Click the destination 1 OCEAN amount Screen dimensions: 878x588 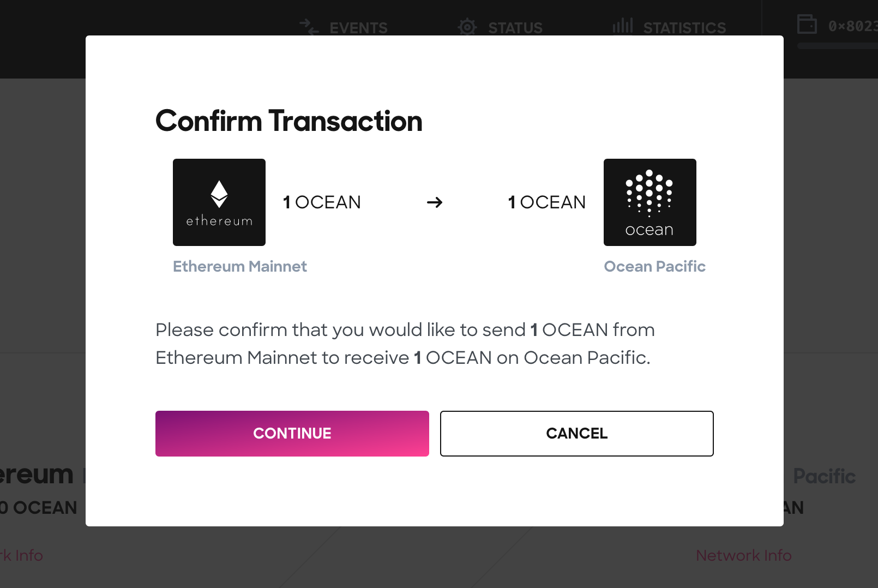pyautogui.click(x=546, y=202)
